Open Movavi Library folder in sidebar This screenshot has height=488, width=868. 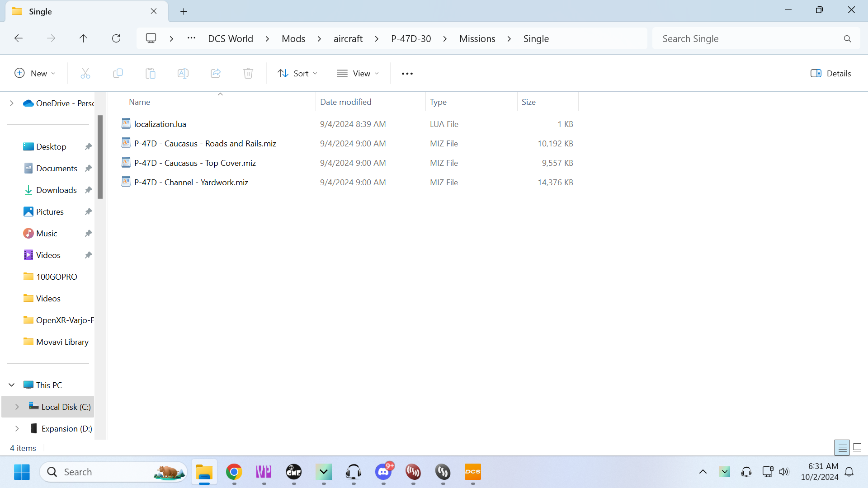pyautogui.click(x=62, y=342)
